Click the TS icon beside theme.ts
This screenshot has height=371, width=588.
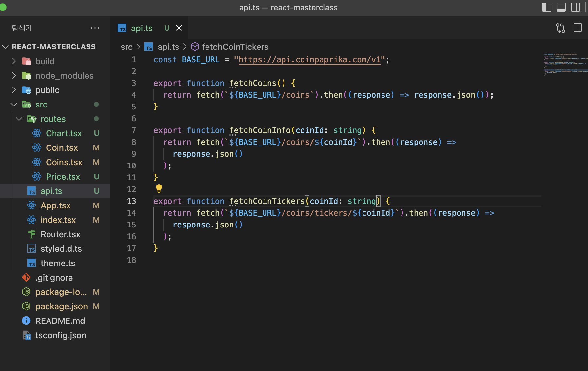(x=31, y=263)
